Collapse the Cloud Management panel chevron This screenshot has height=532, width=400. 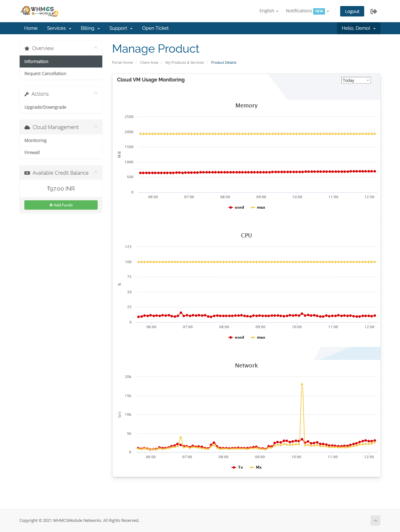tap(96, 127)
